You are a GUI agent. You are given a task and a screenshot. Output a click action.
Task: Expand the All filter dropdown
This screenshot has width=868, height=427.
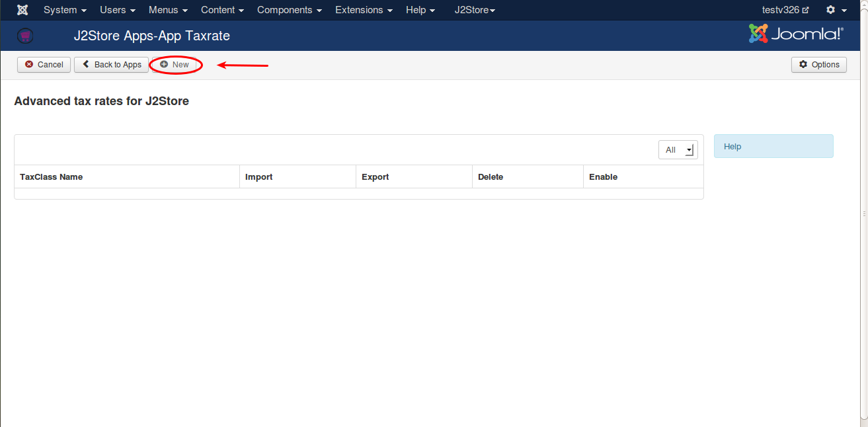point(678,150)
